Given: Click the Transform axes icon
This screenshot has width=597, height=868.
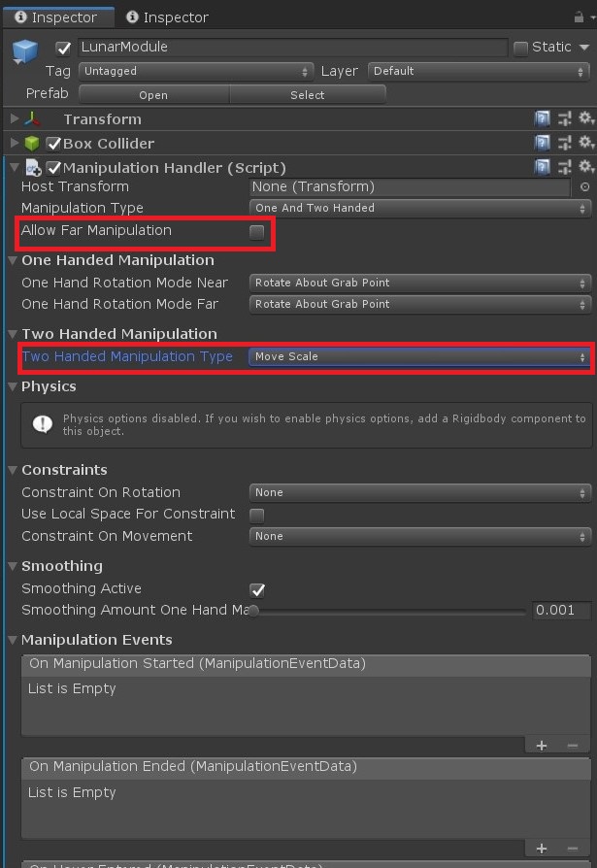Looking at the screenshot, I should coord(32,119).
